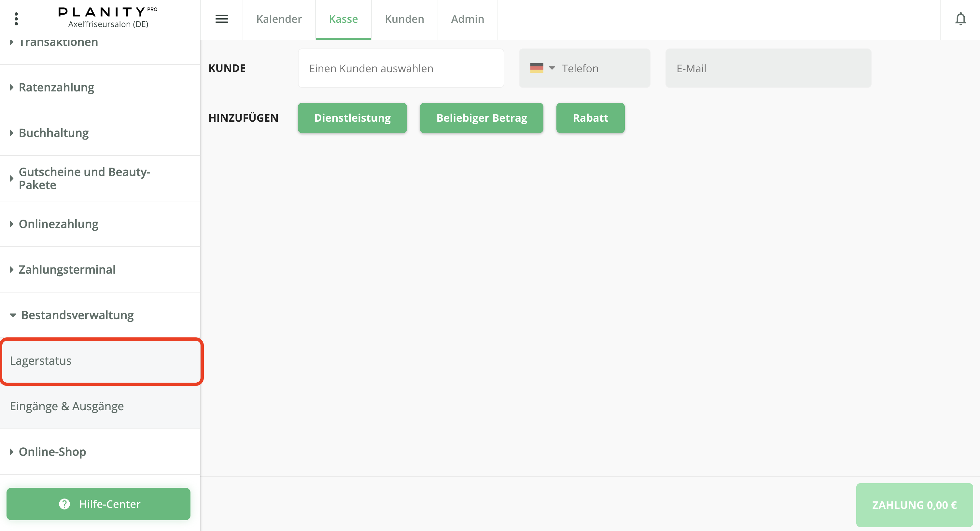
Task: Expand the Ratenzahlung section
Action: coord(56,88)
